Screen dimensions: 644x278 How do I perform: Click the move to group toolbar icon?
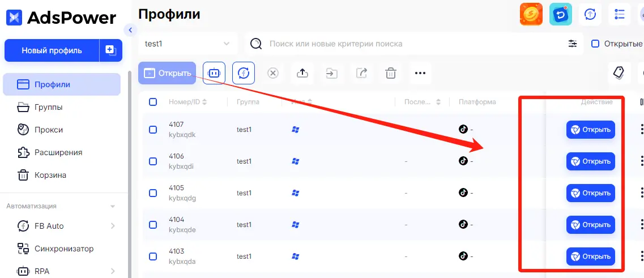(332, 73)
